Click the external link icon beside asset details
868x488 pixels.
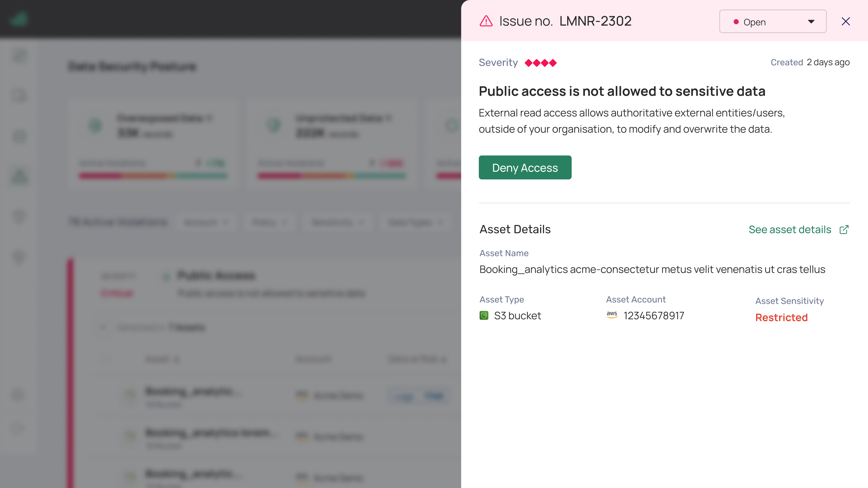tap(844, 230)
